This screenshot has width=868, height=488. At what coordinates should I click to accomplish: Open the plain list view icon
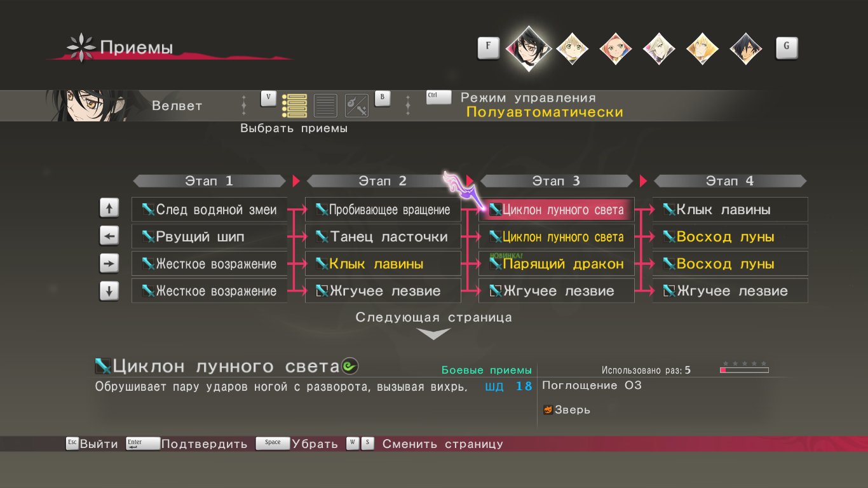[325, 105]
